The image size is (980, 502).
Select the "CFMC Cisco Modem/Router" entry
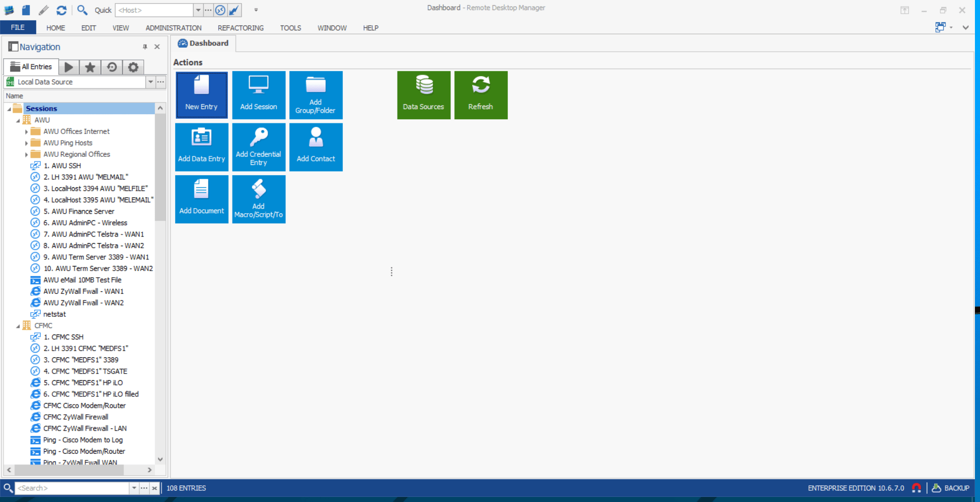pos(84,406)
